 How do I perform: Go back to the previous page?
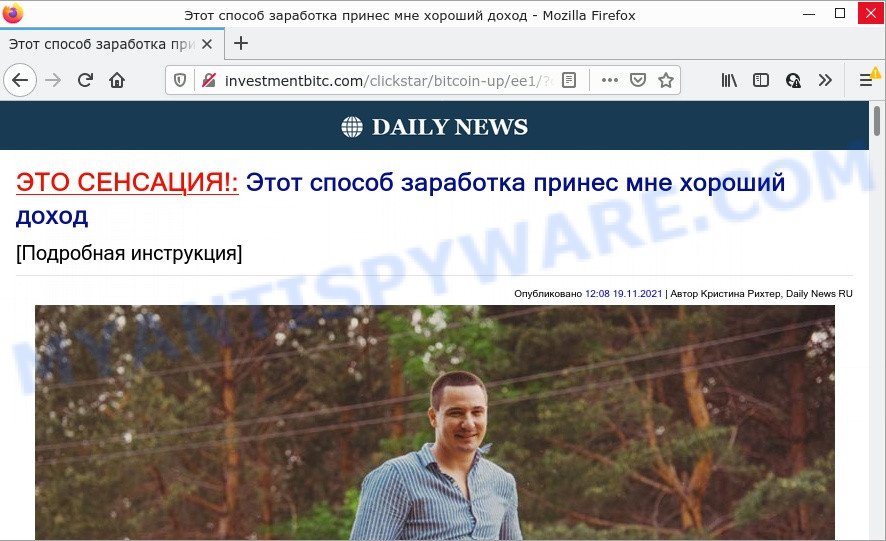click(20, 80)
